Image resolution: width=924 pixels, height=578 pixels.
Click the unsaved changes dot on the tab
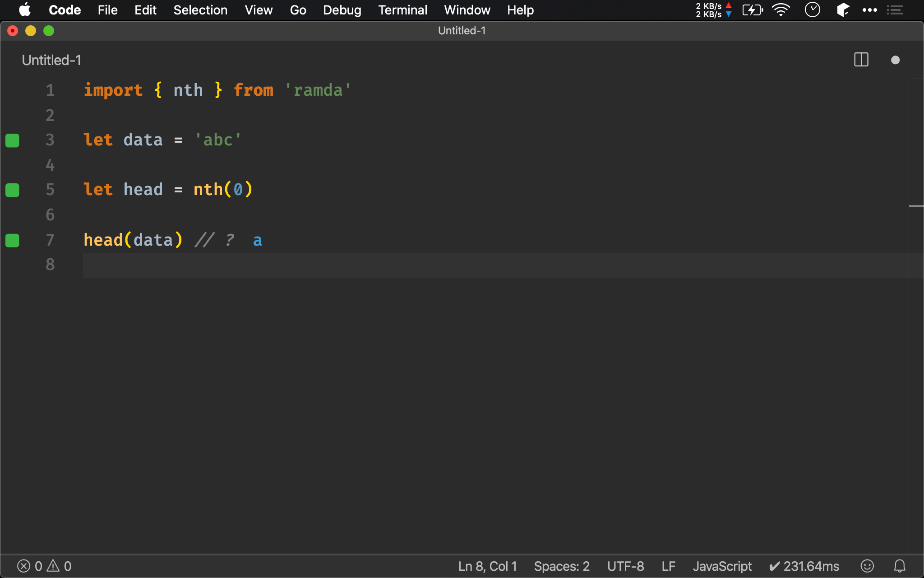(x=895, y=60)
